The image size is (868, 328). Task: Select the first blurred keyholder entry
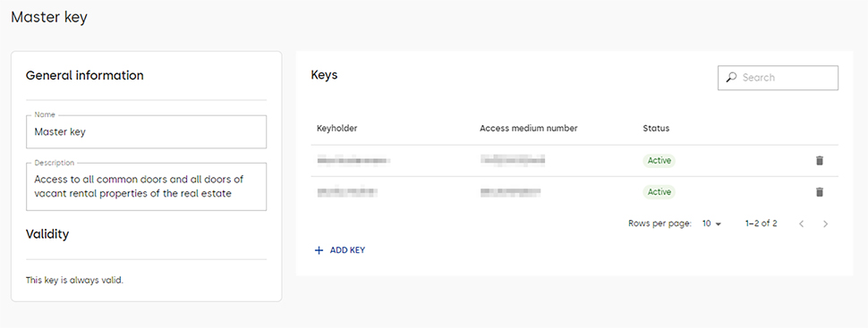click(353, 160)
